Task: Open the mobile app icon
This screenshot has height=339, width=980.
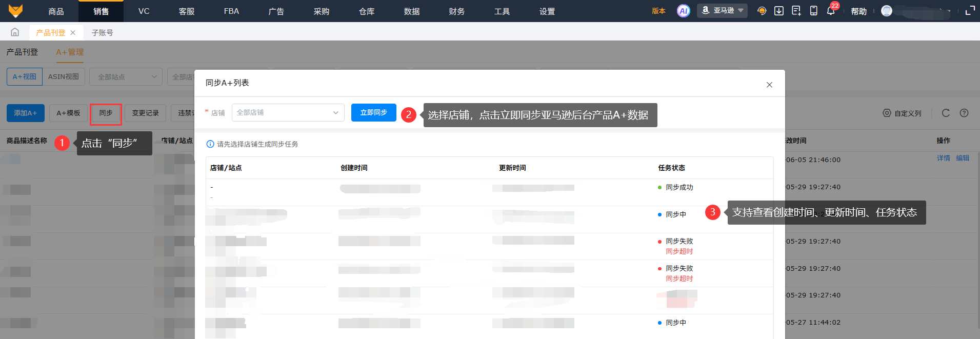Action: 813,11
